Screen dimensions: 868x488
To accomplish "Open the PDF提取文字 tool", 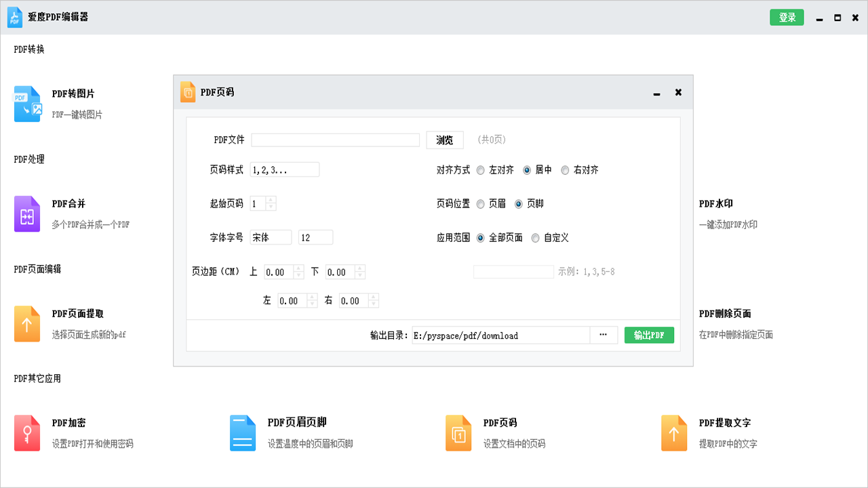I will pos(674,432).
